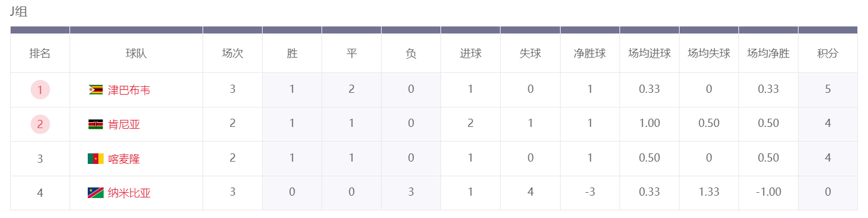Select the rank 2 pink circle badge
Image resolution: width=868 pixels, height=218 pixels.
pyautogui.click(x=40, y=124)
